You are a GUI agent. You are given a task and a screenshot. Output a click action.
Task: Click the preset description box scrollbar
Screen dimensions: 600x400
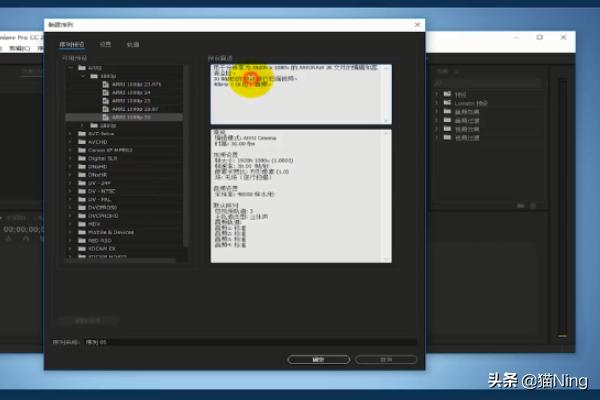tap(386, 94)
